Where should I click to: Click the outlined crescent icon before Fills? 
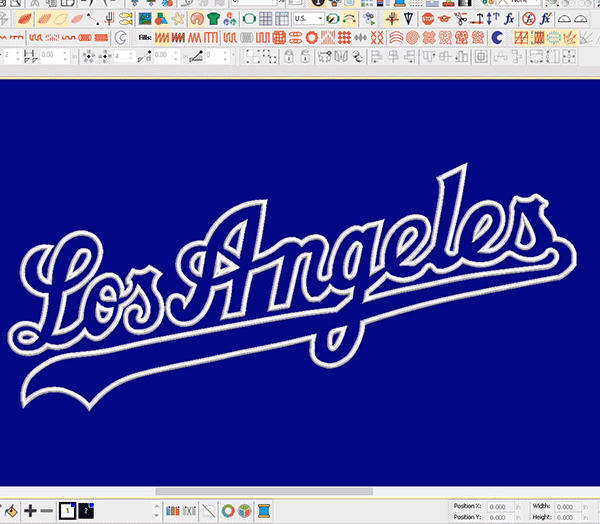(x=121, y=38)
